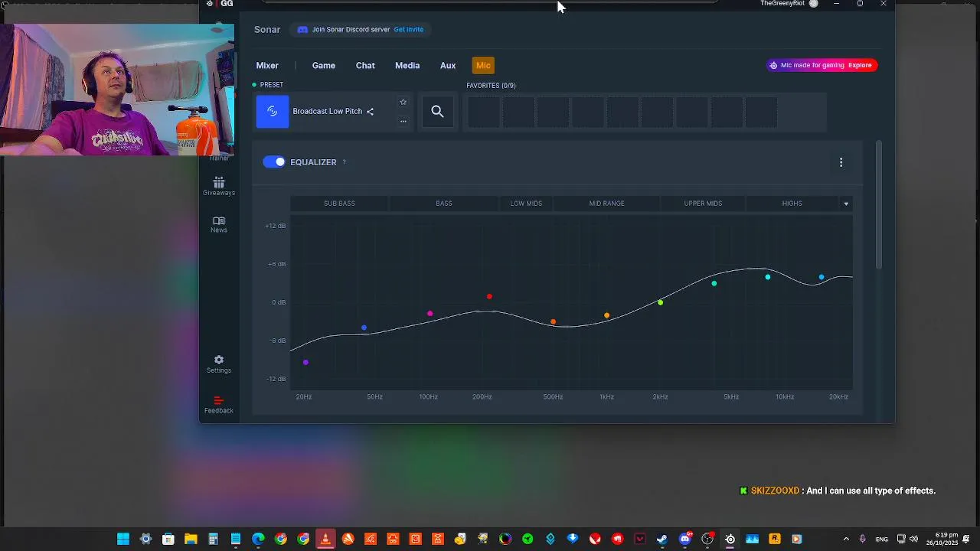This screenshot has width=980, height=551.
Task: Select the blue EQ point near 50Hz
Action: (x=364, y=328)
